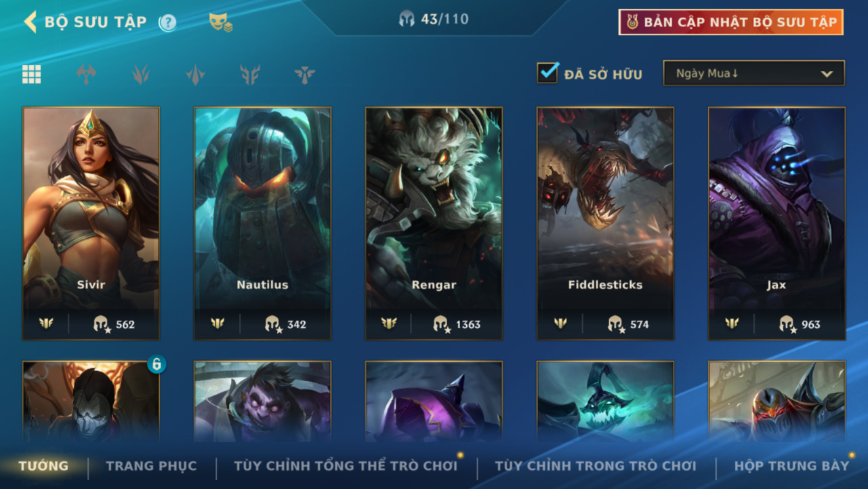Open the Rengar champion card
868x489 pixels.
pos(434,223)
